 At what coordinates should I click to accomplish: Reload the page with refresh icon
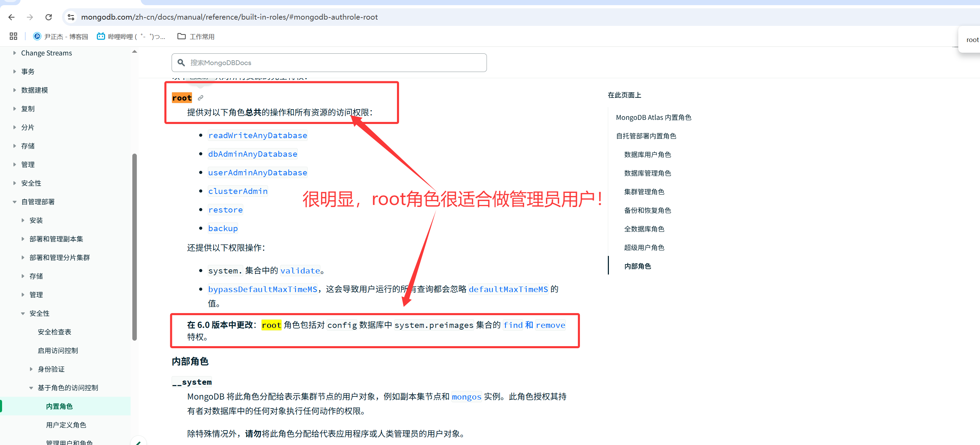click(x=49, y=17)
